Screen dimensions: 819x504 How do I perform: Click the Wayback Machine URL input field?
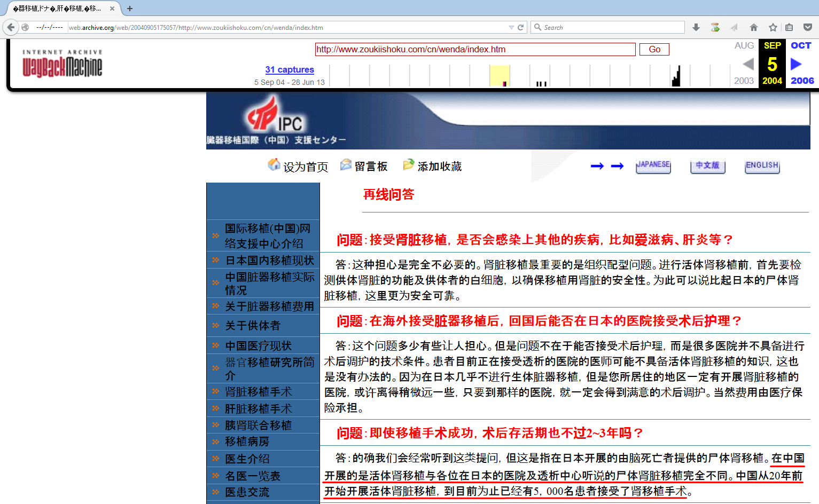474,50
